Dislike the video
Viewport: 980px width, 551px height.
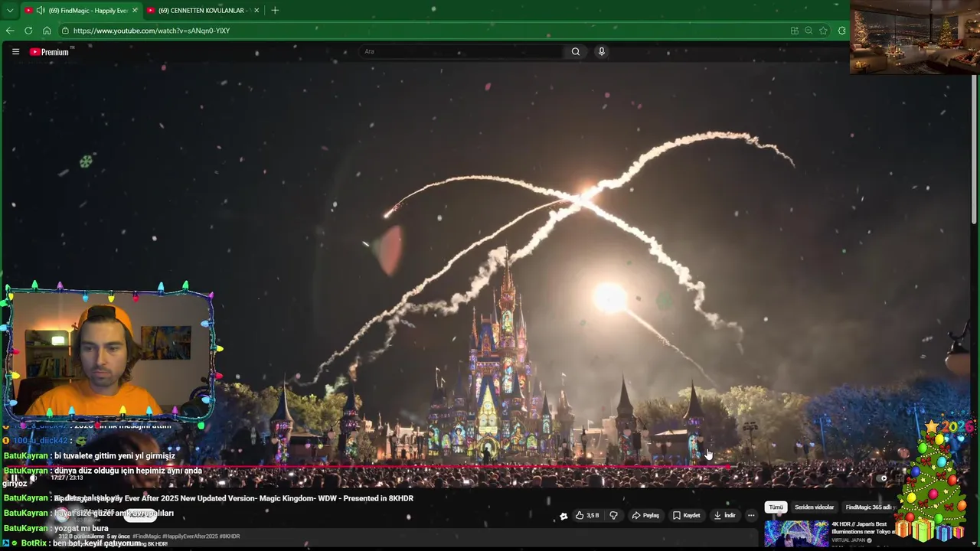pyautogui.click(x=613, y=515)
